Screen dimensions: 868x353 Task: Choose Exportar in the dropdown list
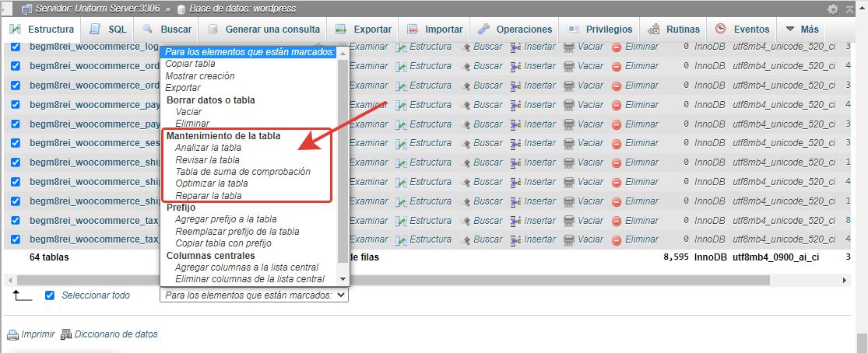coord(183,88)
